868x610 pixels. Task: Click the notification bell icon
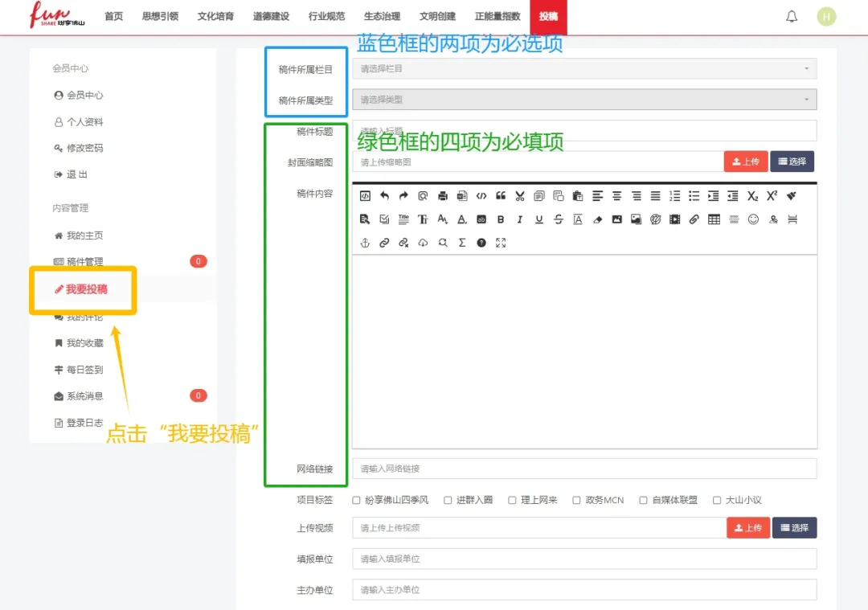click(x=792, y=17)
